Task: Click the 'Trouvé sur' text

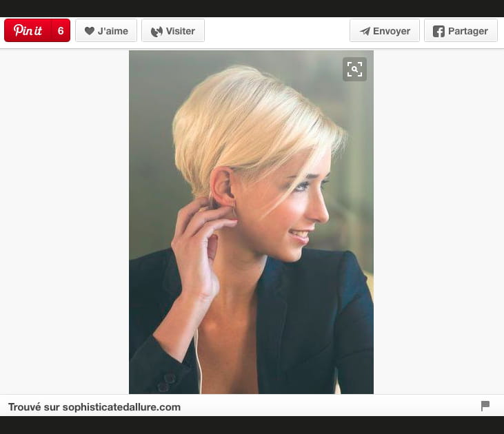Action: 34,407
